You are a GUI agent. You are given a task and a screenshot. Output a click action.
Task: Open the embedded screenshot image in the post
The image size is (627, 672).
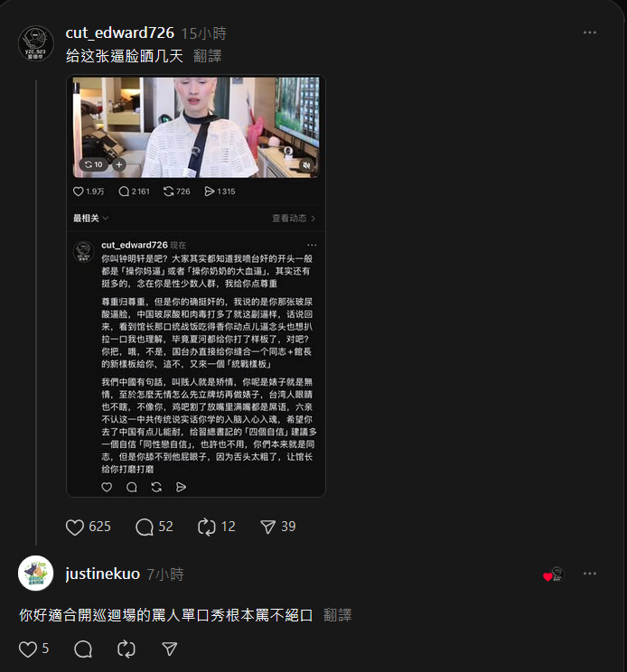click(x=196, y=285)
